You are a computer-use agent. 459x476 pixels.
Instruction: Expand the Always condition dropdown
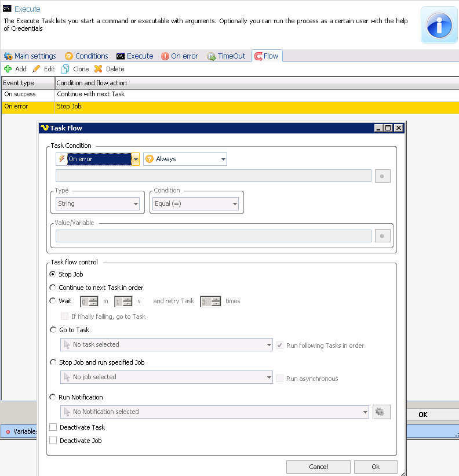coord(223,159)
